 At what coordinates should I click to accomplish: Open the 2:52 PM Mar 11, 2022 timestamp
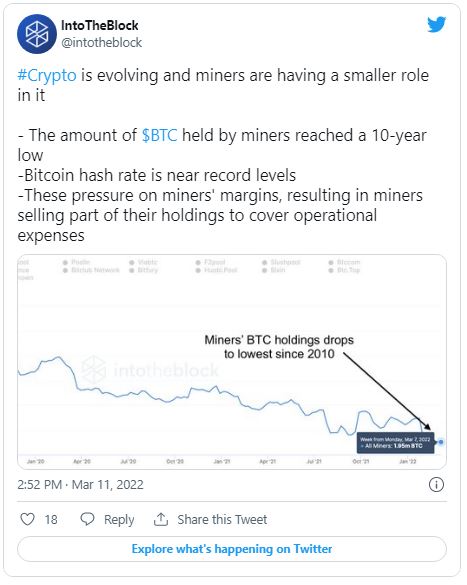(x=81, y=485)
